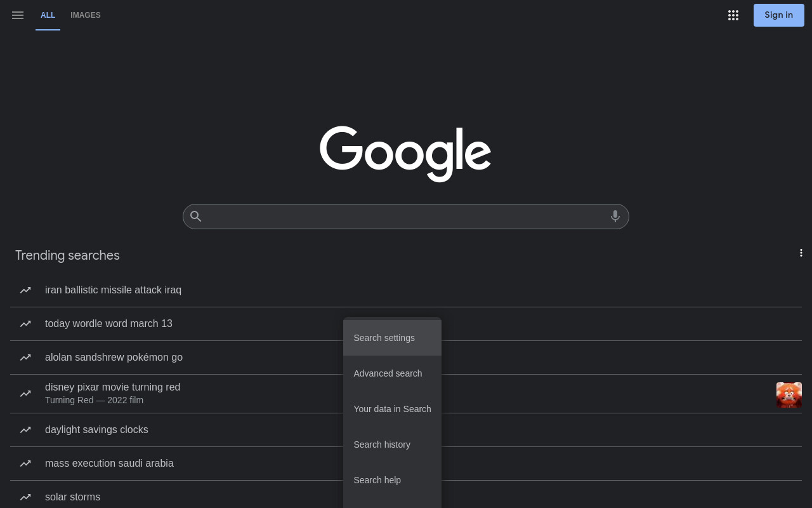The image size is (812, 508).
Task: Click trend arrow beside iran ballistic missile
Action: click(x=25, y=290)
